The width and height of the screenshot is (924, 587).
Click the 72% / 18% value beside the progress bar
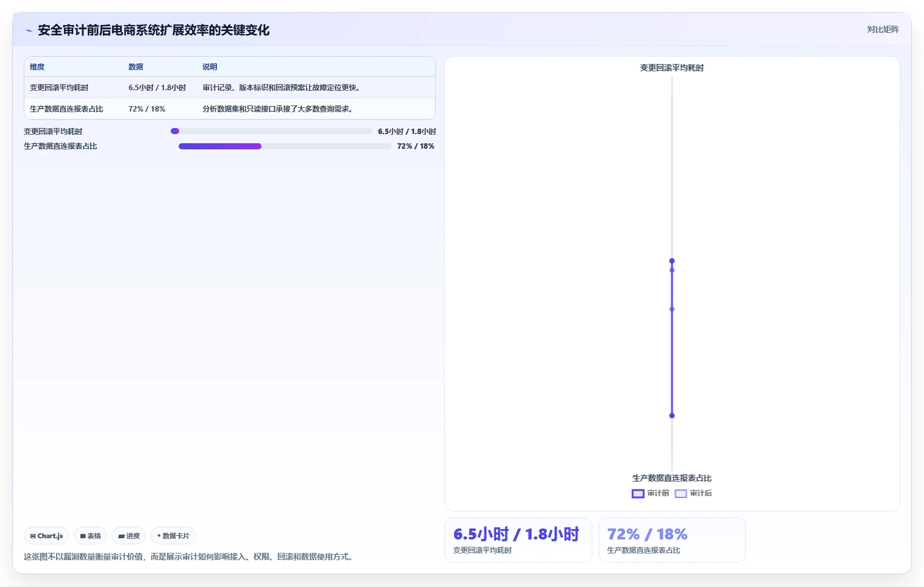click(416, 146)
